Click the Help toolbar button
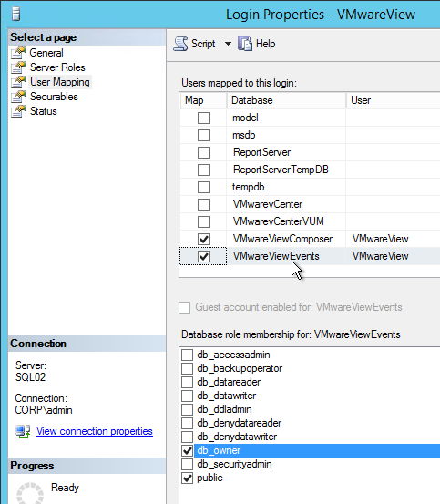The image size is (440, 504). (257, 44)
